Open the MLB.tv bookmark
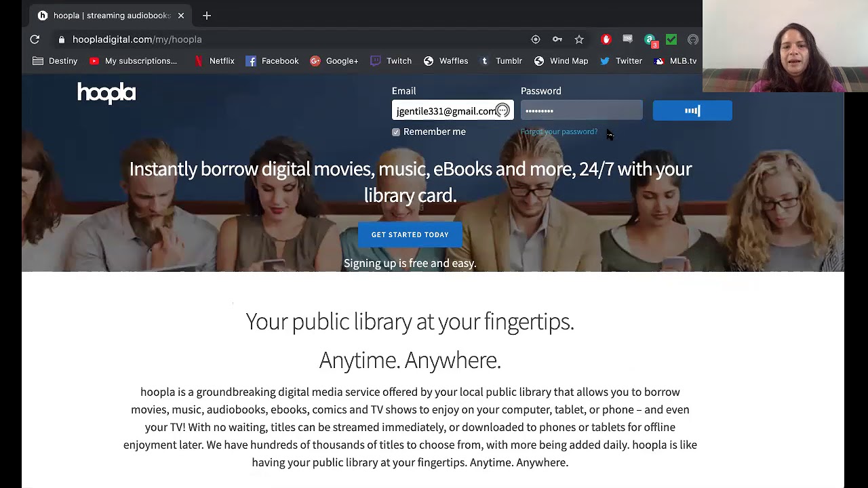Viewport: 868px width, 488px height. (x=675, y=61)
